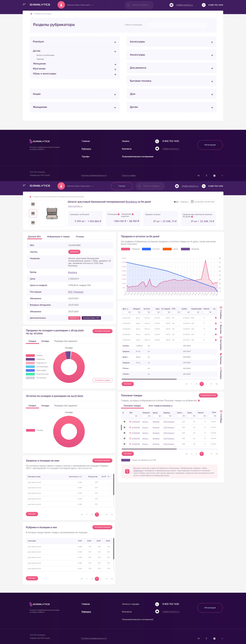Open the Период dropdown
Viewport: 246px width, 644px height.
184,202
